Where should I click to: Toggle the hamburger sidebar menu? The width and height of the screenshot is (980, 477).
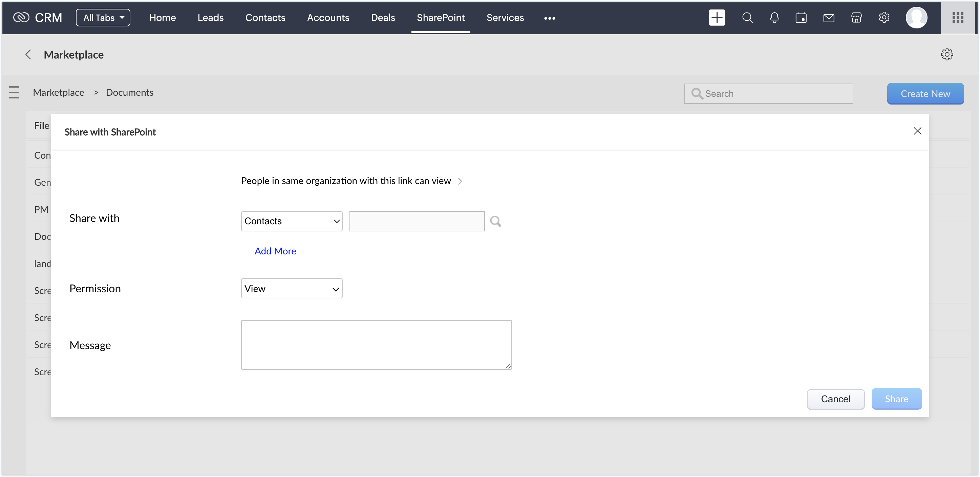click(14, 92)
